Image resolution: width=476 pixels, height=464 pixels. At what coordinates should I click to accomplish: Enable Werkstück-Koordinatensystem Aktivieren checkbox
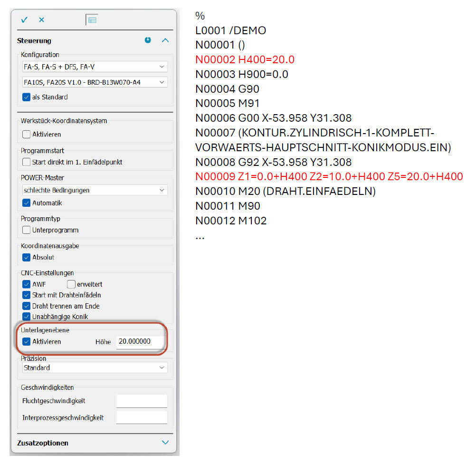[x=27, y=135]
